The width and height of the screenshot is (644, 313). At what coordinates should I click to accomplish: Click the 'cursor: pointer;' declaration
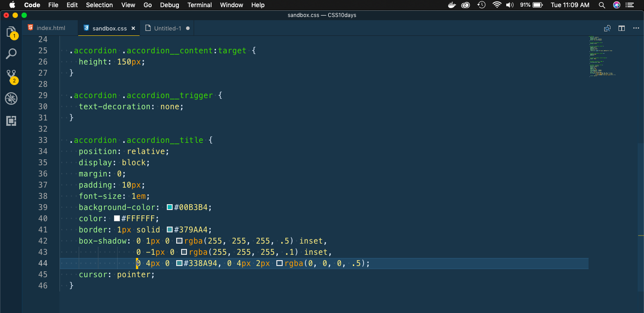[x=117, y=274]
